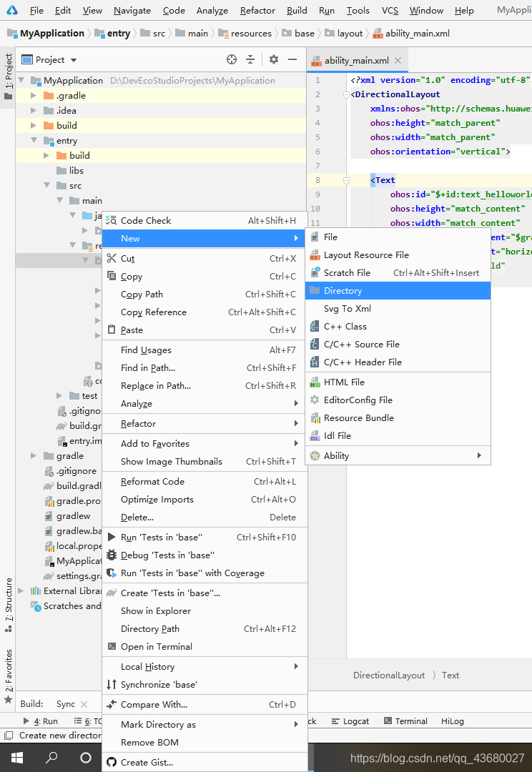532x772 pixels.
Task: Select Idl File in New submenu
Action: [x=398, y=436]
